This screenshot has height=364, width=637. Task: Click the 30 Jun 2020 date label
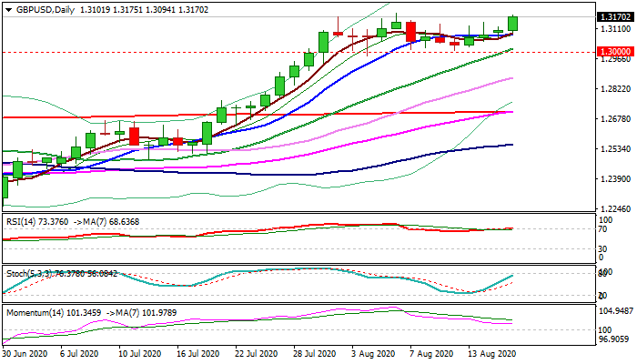pos(24,353)
